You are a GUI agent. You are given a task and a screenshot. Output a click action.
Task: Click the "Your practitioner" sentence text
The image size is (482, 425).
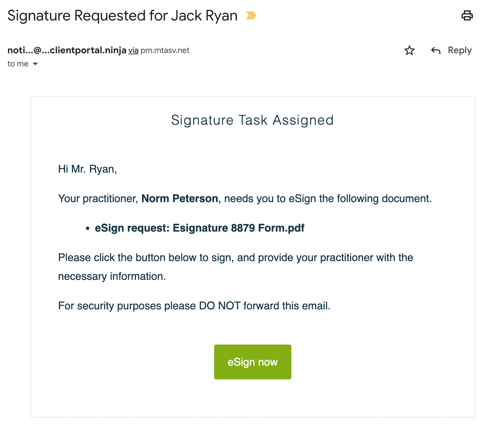[245, 199]
